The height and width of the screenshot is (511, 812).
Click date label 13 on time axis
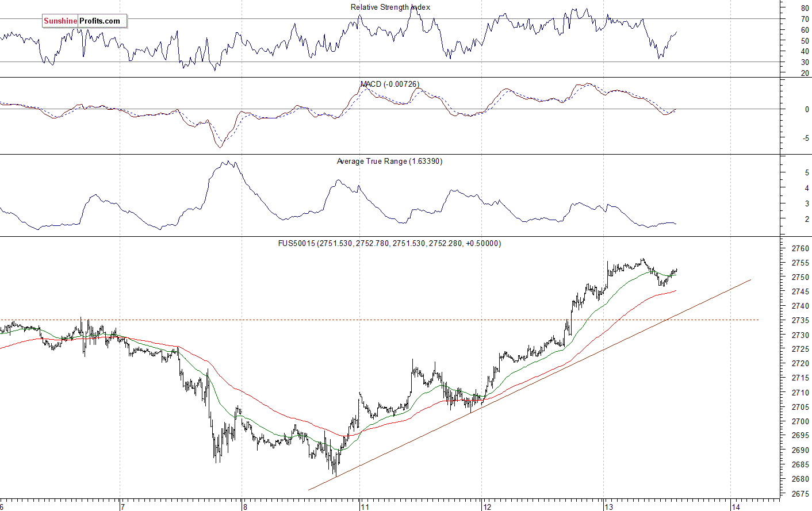click(609, 507)
